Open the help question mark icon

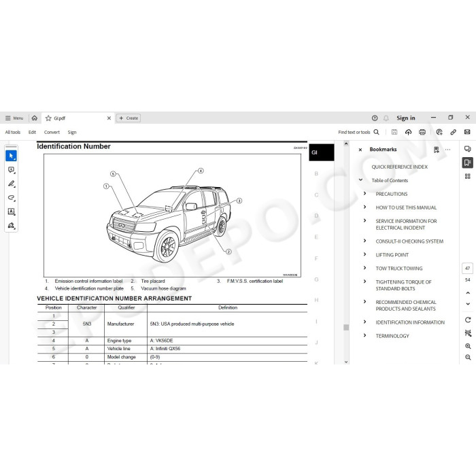375,118
